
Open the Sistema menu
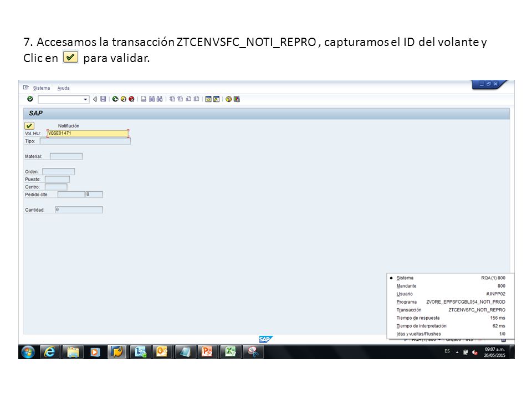pos(42,88)
